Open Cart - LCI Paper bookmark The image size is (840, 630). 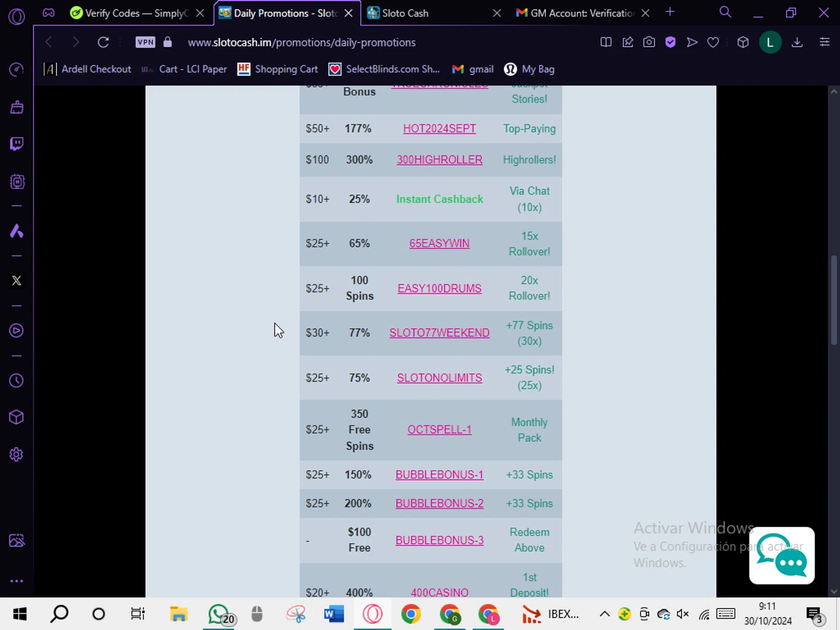(x=184, y=69)
